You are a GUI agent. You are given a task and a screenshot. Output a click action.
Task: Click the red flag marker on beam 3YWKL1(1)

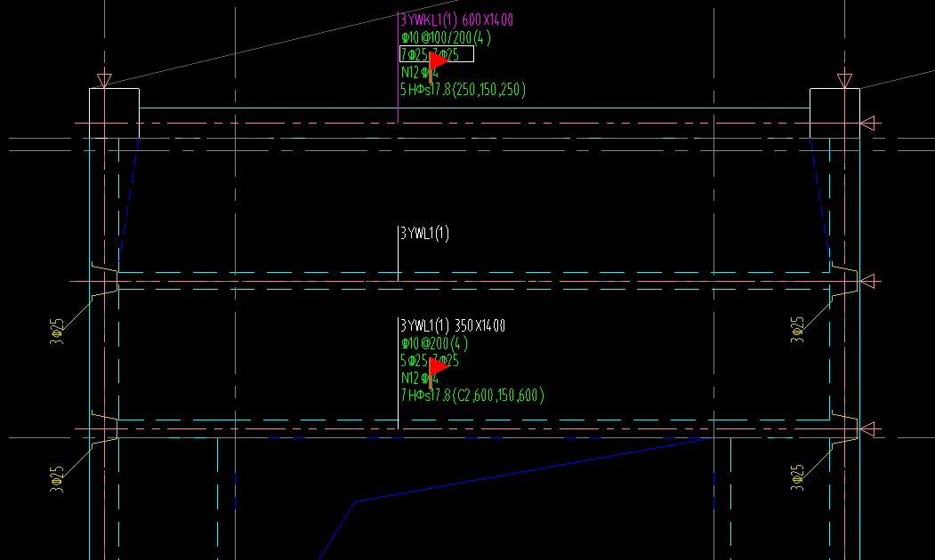439,67
